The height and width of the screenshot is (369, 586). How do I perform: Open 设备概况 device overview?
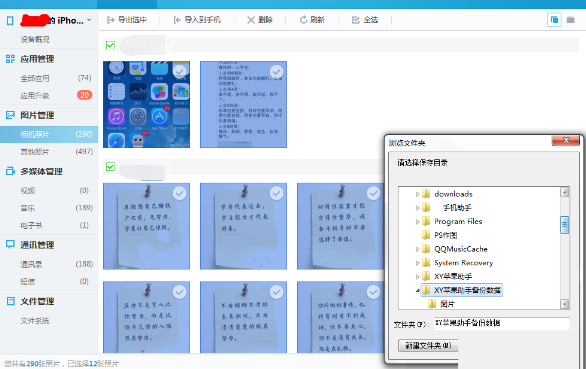(35, 39)
